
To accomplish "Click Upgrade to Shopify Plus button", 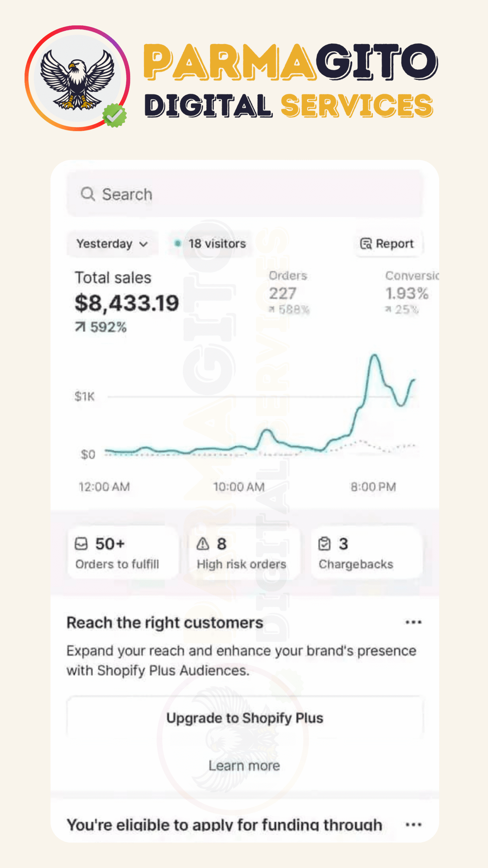I will (x=245, y=718).
